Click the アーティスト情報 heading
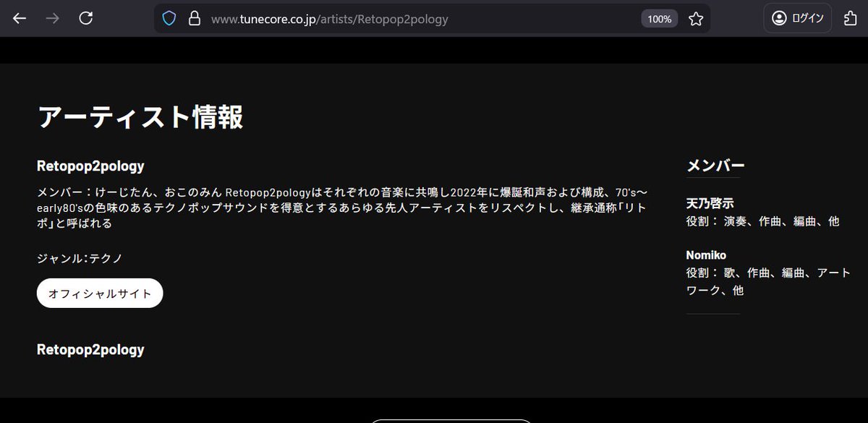The height and width of the screenshot is (423, 868). tap(140, 116)
